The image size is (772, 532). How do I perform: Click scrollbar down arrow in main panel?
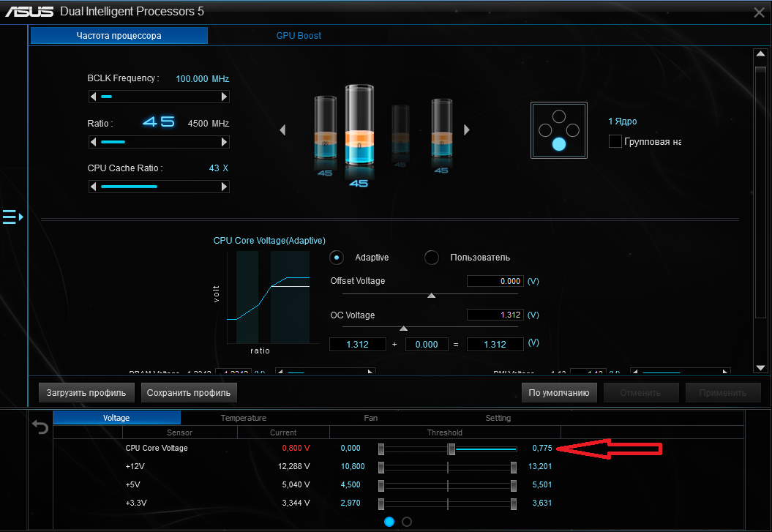coord(761,367)
